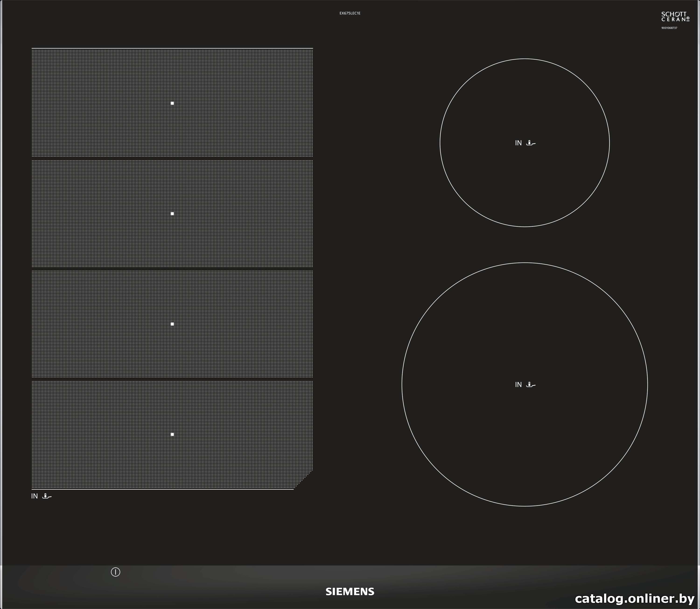Click center marker of second flex zone segment
Screen dimensions: 700x609
click(x=172, y=213)
